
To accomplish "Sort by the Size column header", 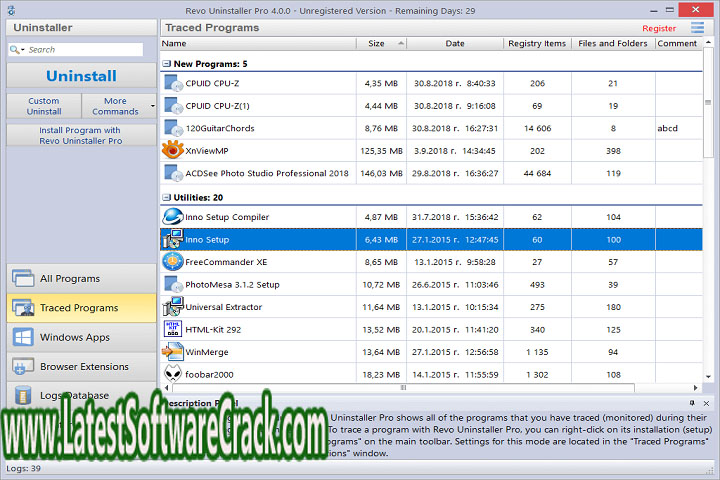I will pyautogui.click(x=381, y=44).
